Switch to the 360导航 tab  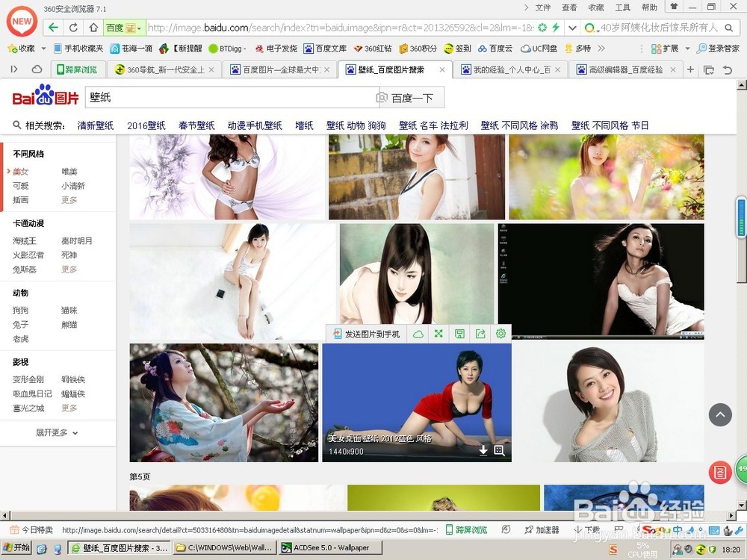164,69
